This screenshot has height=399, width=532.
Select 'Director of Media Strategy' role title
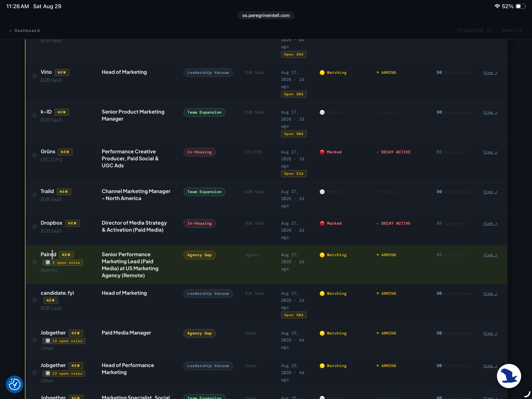coord(134,223)
